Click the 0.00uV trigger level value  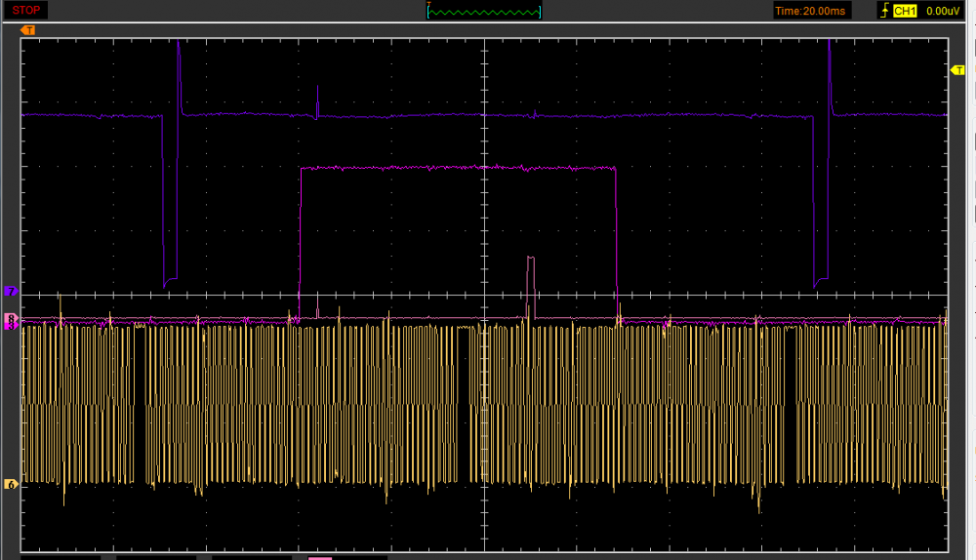(x=943, y=11)
